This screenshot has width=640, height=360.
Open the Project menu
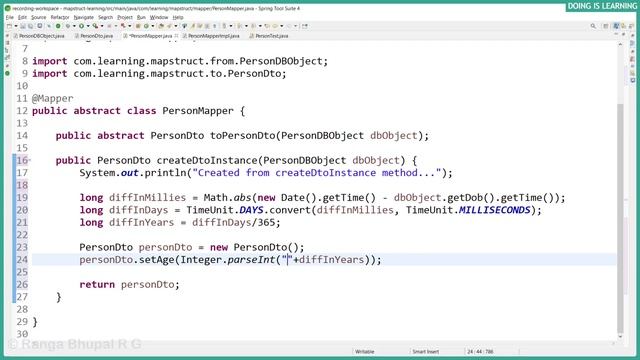pyautogui.click(x=125, y=17)
